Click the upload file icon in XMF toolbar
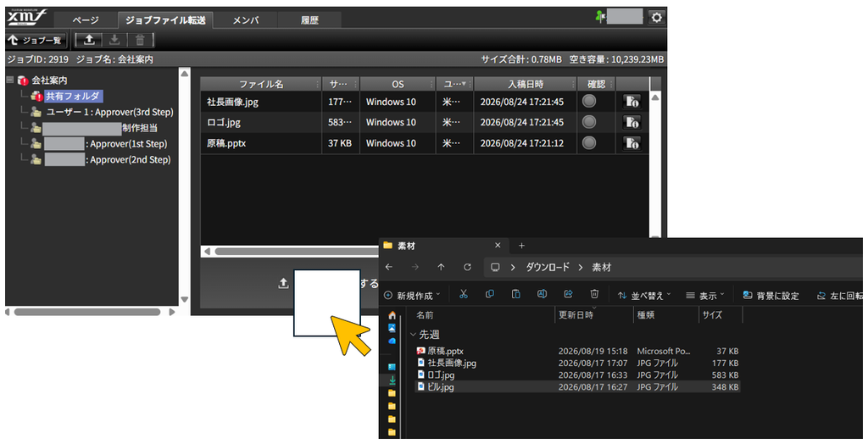The width and height of the screenshot is (868, 444). tap(89, 40)
